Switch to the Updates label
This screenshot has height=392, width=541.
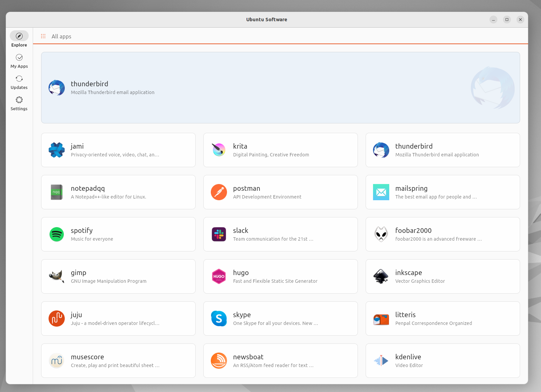tap(19, 88)
